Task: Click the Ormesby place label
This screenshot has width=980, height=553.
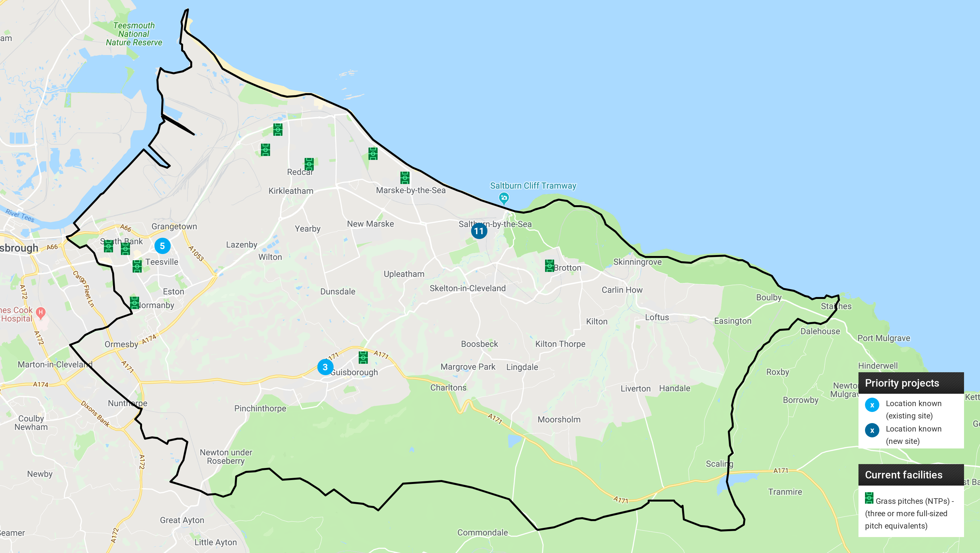Action: (121, 345)
